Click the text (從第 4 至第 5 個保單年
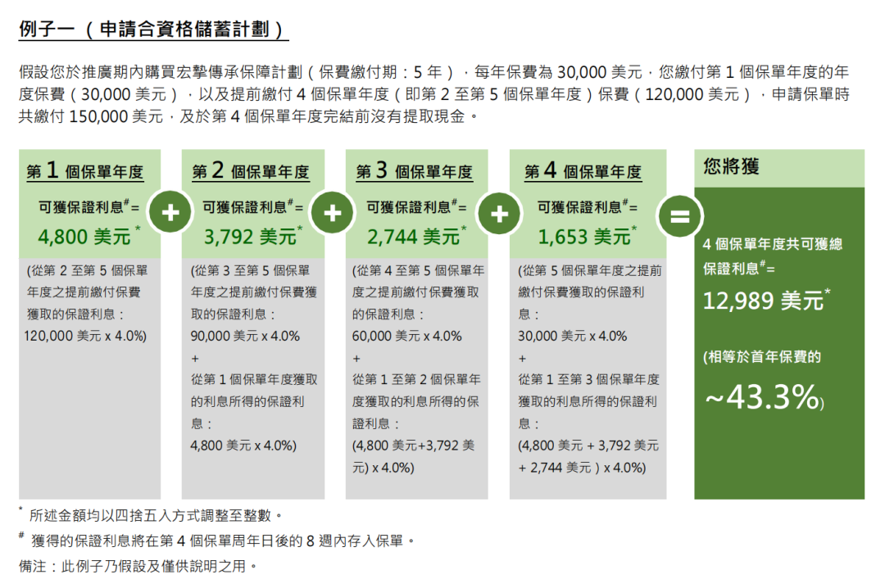Screen dimensions: 885x588 pyautogui.click(x=418, y=271)
